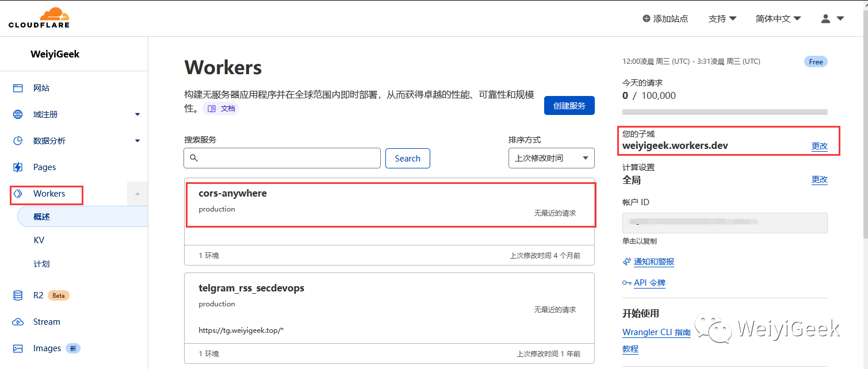Click the plus icon beside 添加站点
868x369 pixels.
(647, 18)
